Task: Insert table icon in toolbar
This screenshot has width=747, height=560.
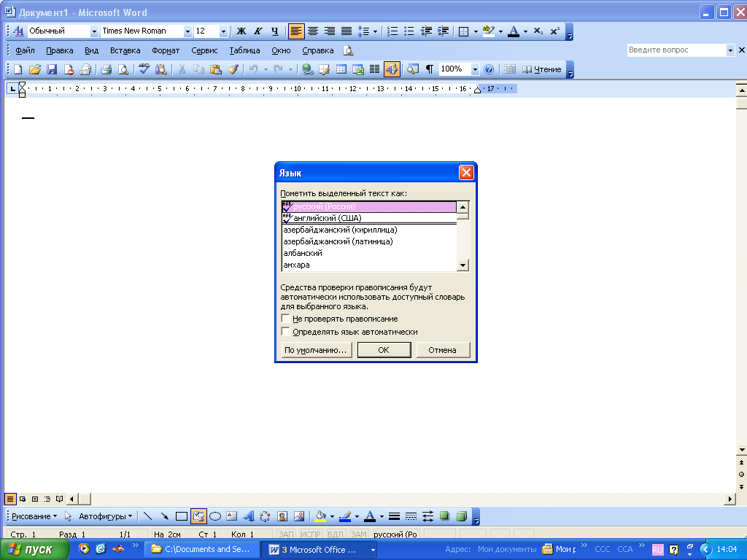Action: (x=341, y=69)
